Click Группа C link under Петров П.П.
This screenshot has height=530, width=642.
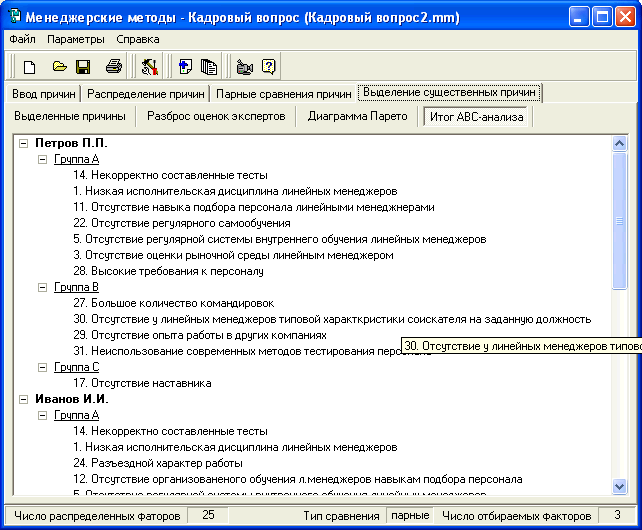[x=77, y=367]
